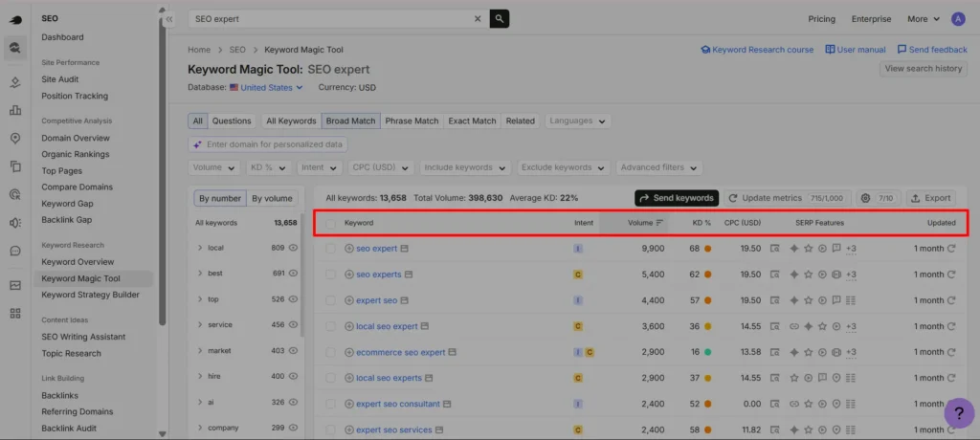Open the Send feedback link
This screenshot has width=980, height=440.
point(932,50)
